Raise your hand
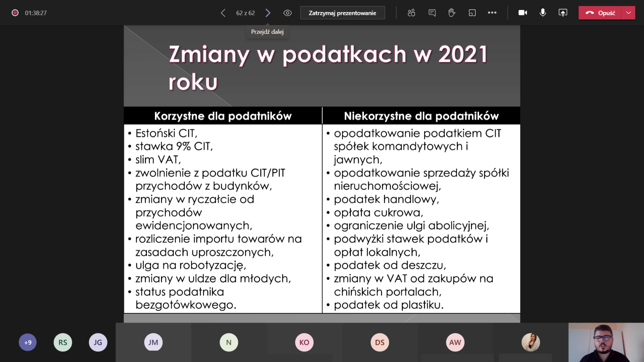644x362 pixels. (x=452, y=13)
